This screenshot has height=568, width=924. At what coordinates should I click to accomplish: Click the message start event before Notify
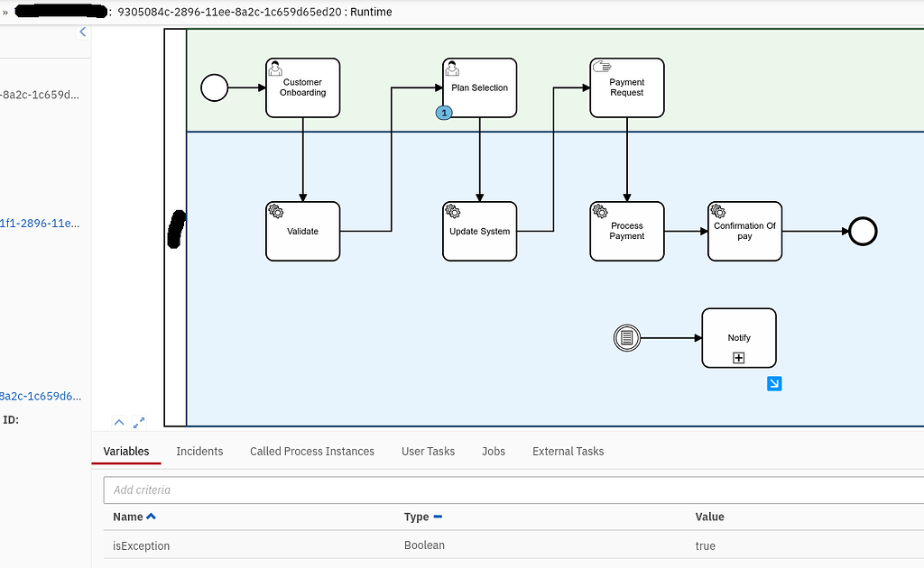(627, 338)
